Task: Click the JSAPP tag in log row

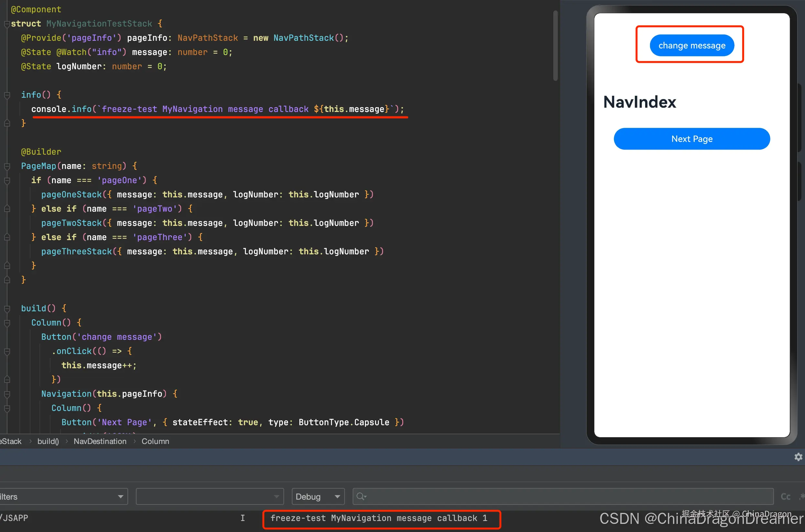Action: tap(14, 518)
